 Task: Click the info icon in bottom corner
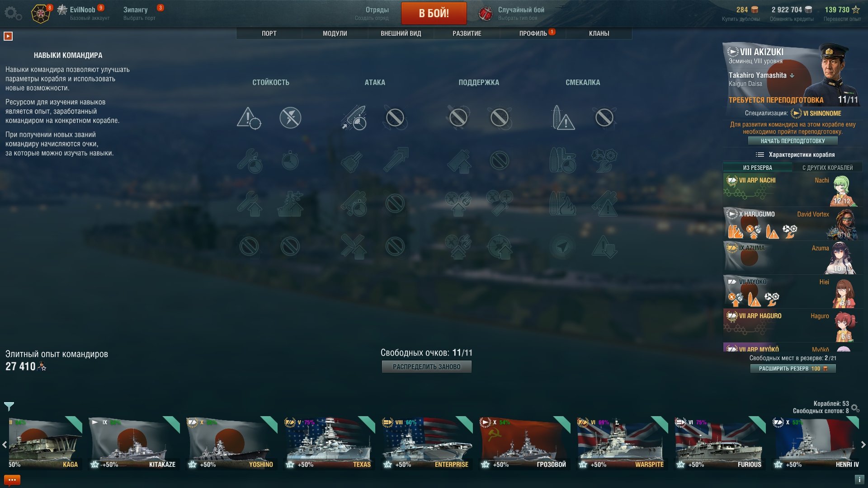point(859,479)
